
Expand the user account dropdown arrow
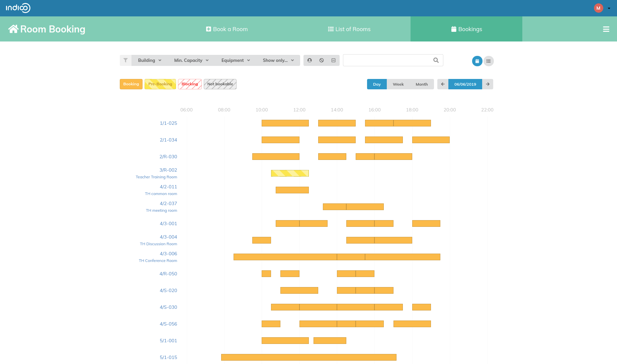609,8
